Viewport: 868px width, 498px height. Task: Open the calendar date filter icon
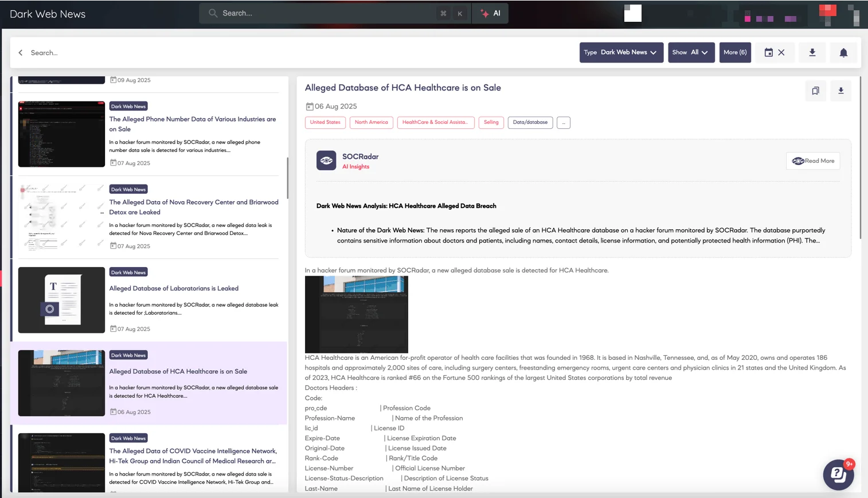tap(768, 52)
